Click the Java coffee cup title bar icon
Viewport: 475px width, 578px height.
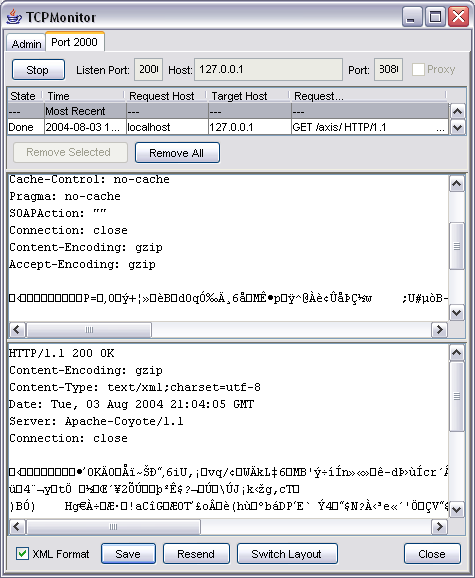pyautogui.click(x=14, y=17)
